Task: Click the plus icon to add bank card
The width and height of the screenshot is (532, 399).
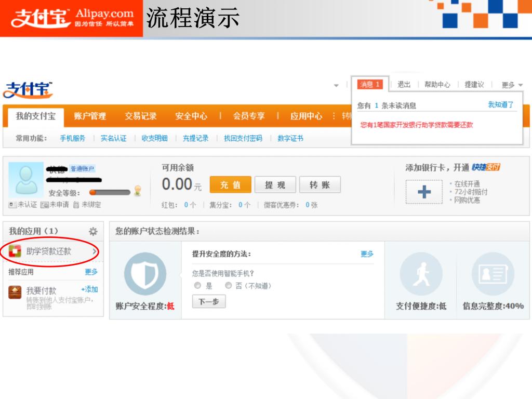Action: [424, 192]
